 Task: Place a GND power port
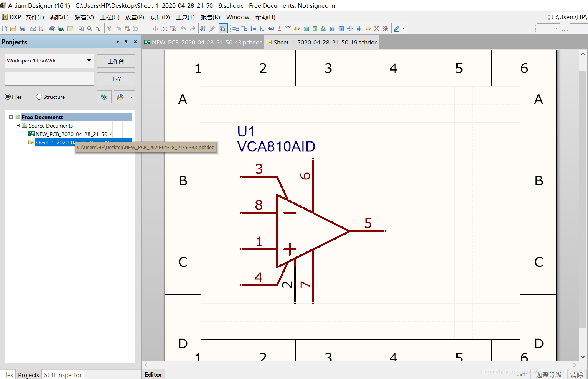pos(279,29)
